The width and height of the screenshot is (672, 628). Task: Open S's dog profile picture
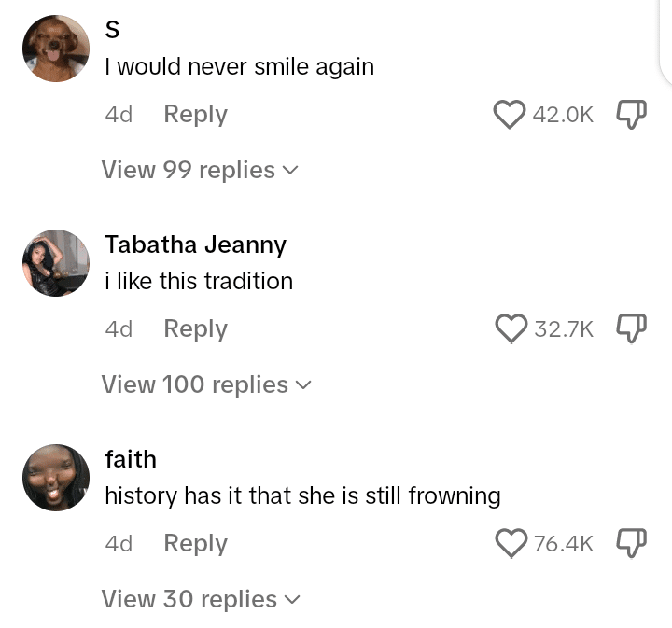[x=56, y=49]
